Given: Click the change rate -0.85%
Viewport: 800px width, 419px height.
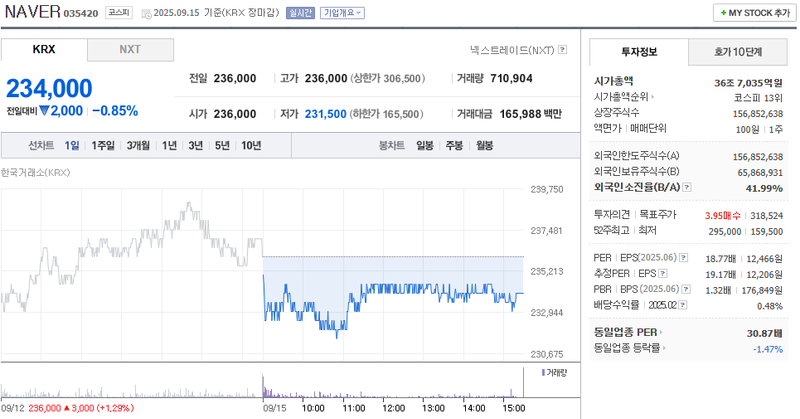Looking at the screenshot, I should coord(115,111).
